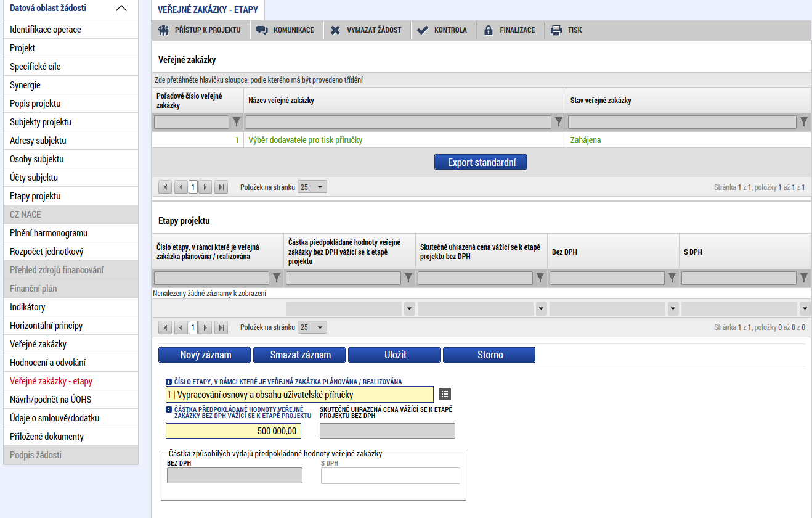This screenshot has width=812, height=518.
Task: Open summary dropdown under Bez DPH column
Action: point(673,308)
